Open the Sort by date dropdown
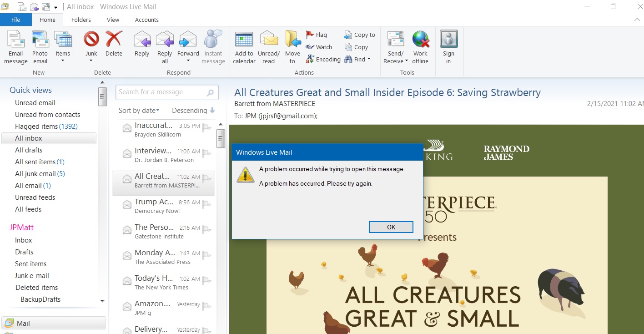644x334 pixels. pyautogui.click(x=139, y=111)
